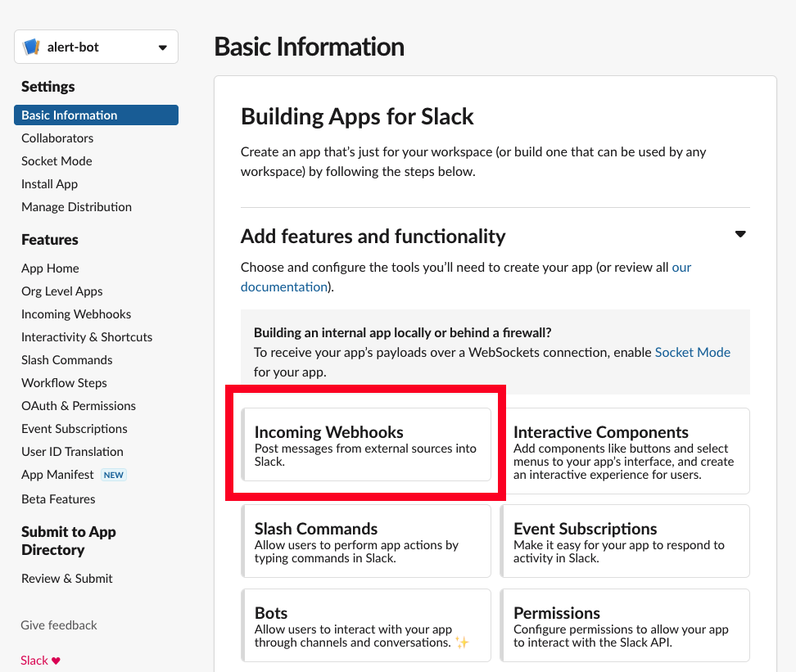796x672 pixels.
Task: Go to OAuth & Permissions
Action: 79,405
